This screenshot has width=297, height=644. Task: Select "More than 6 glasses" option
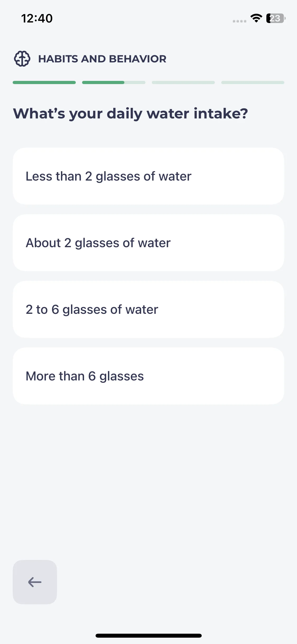pos(148,376)
